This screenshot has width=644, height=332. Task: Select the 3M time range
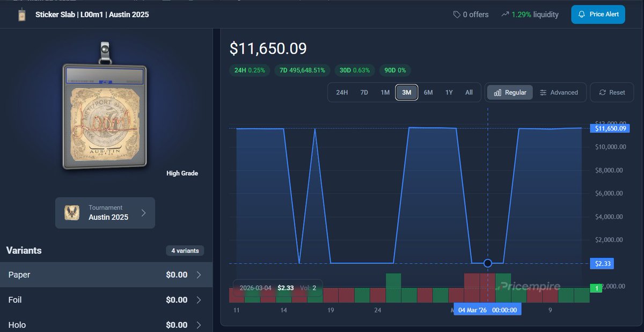pos(406,92)
